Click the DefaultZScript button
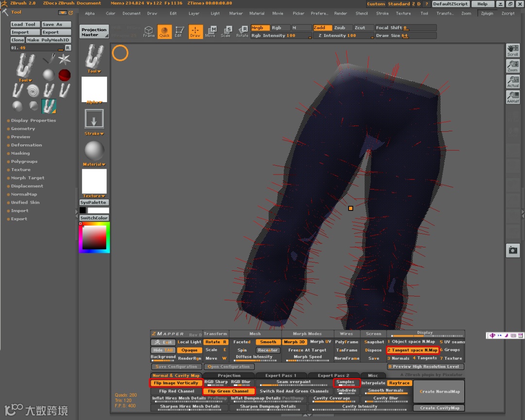525x420 pixels. tap(450, 4)
